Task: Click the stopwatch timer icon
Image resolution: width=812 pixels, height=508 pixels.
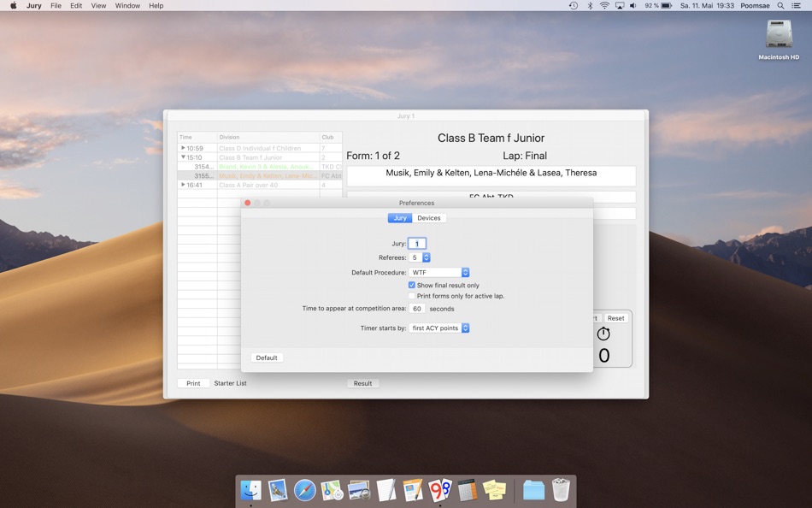Action: 603,333
